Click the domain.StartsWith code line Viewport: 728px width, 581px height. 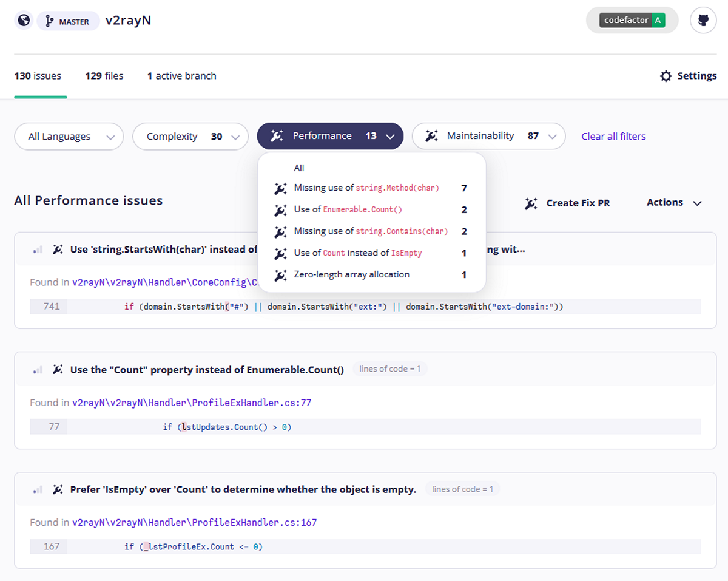pyautogui.click(x=344, y=307)
